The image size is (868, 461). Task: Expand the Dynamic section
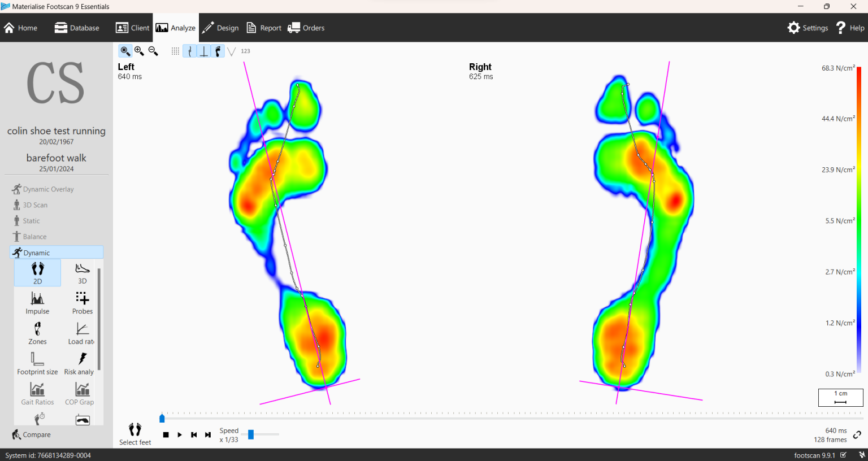(57, 253)
